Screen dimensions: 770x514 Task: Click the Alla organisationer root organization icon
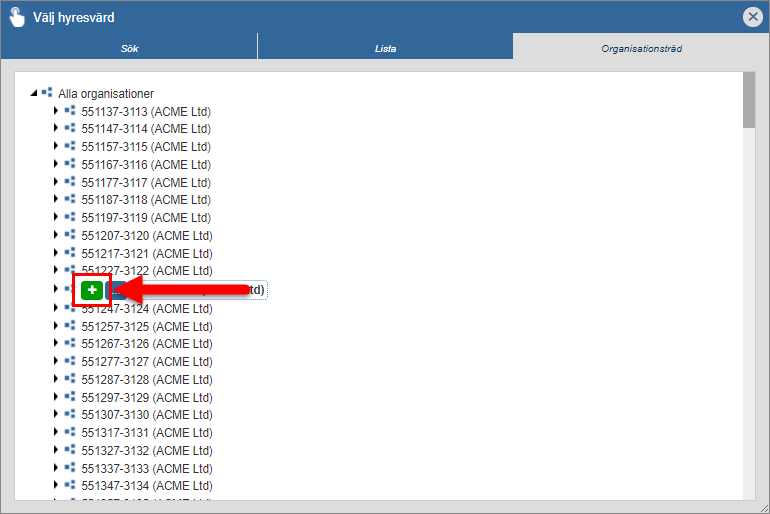click(x=47, y=93)
